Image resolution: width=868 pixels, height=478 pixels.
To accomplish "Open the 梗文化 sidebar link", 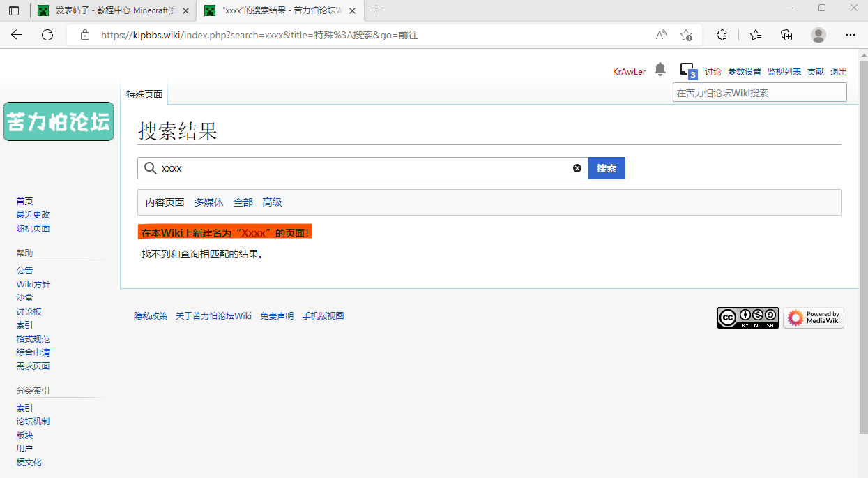I will tap(29, 462).
